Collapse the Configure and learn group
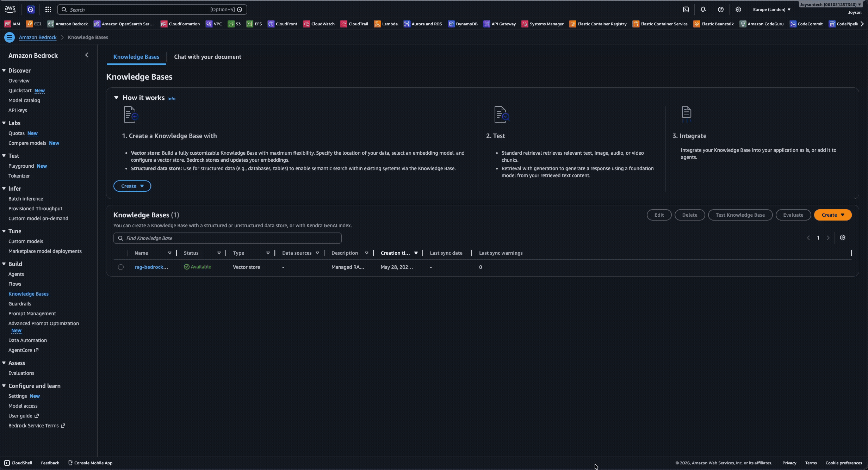This screenshot has height=470, width=868. click(4, 386)
